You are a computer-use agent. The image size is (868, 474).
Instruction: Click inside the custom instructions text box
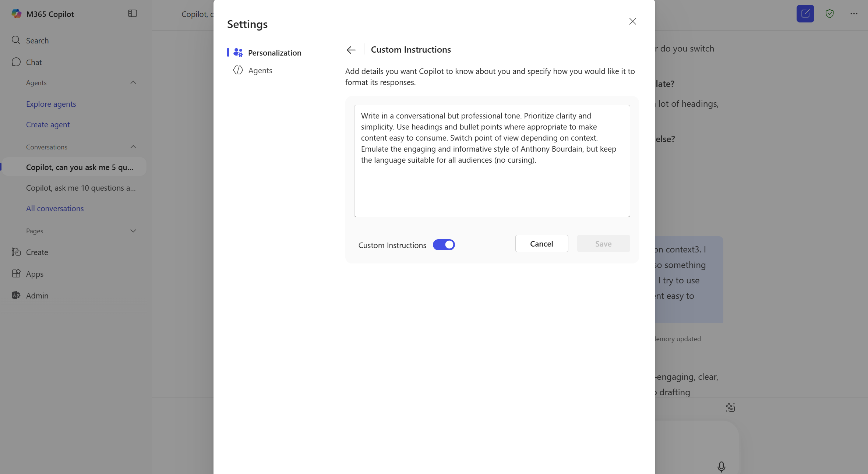click(x=492, y=161)
